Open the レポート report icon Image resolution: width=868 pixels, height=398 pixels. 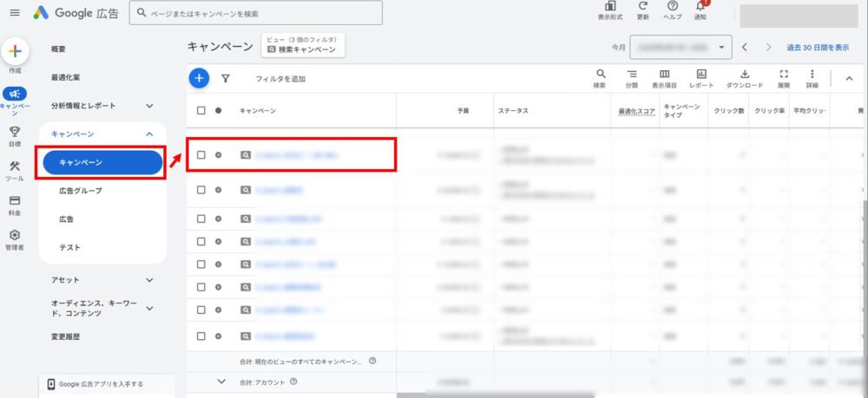coord(701,78)
